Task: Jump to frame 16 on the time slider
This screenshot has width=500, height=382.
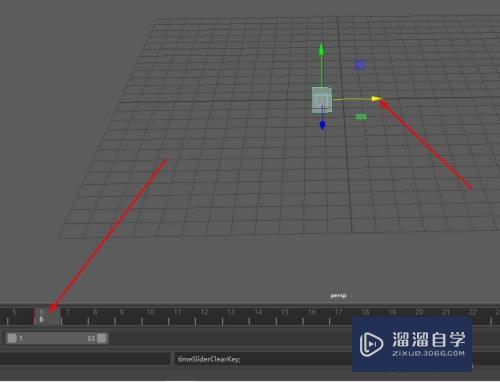Action: pyautogui.click(x=312, y=312)
